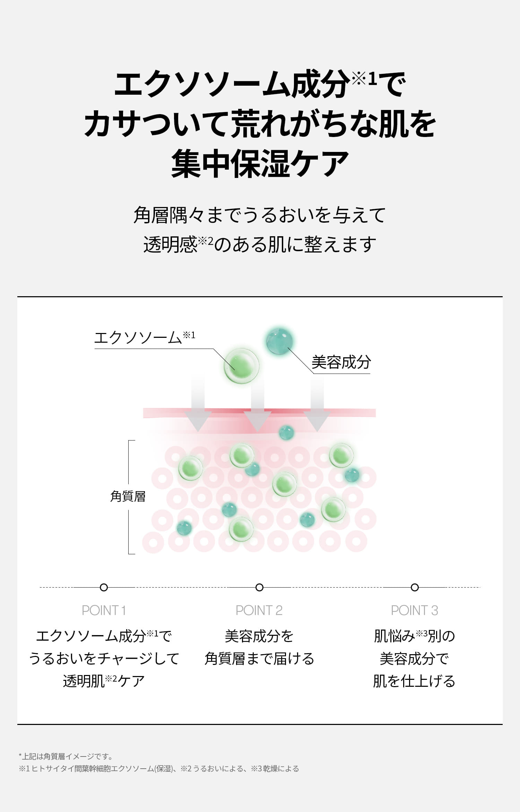Select the POINT 3 heading

coord(415,610)
